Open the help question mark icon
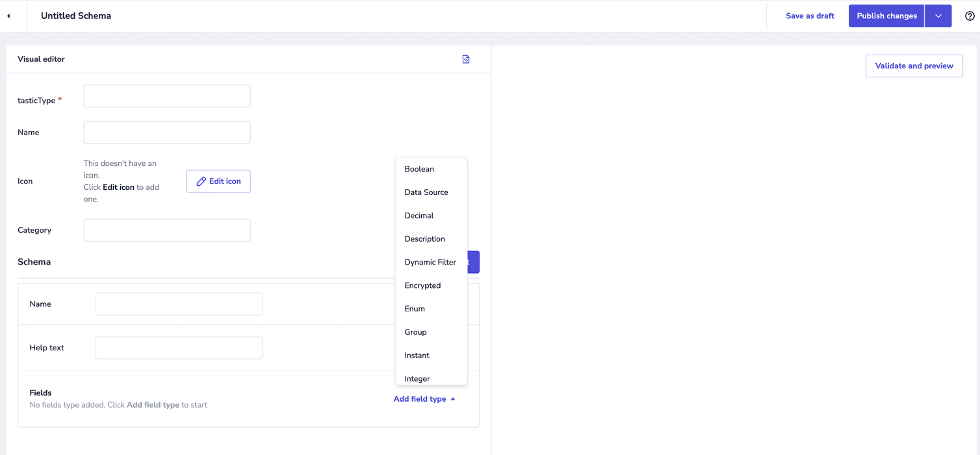 coord(971,16)
